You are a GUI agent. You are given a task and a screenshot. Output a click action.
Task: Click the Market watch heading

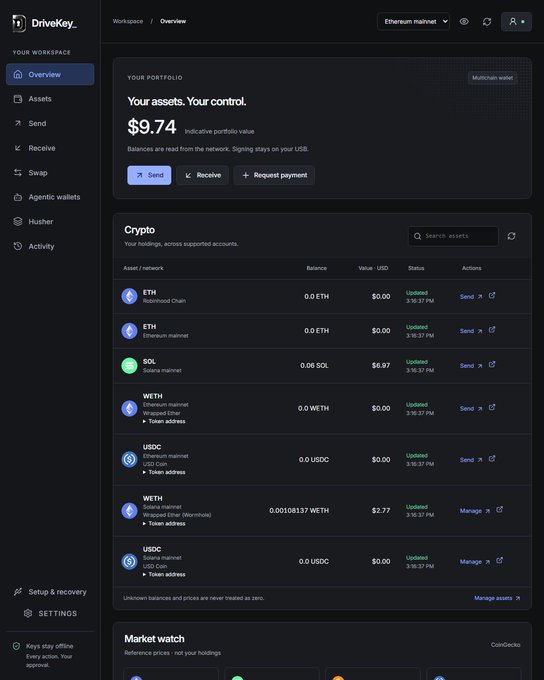coord(154,639)
